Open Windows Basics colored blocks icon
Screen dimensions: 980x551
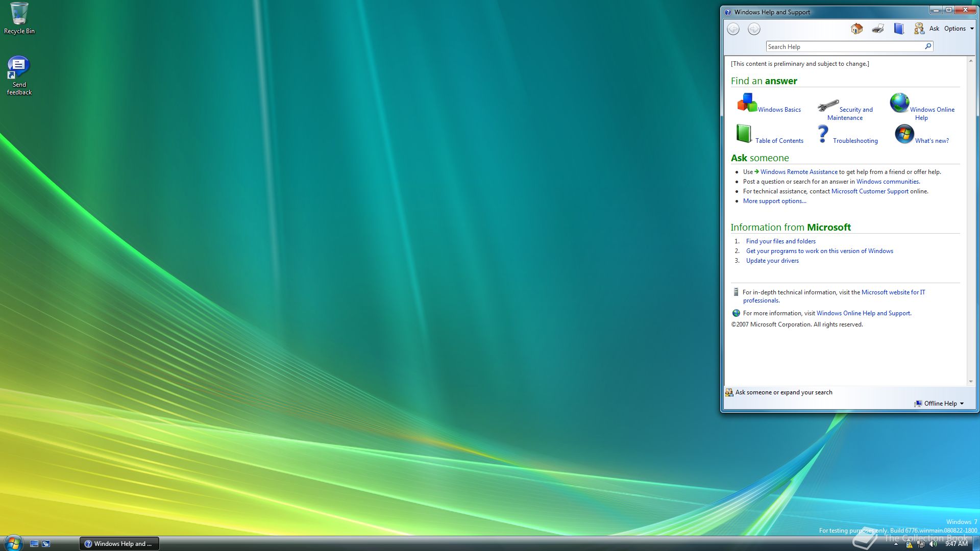(x=747, y=103)
